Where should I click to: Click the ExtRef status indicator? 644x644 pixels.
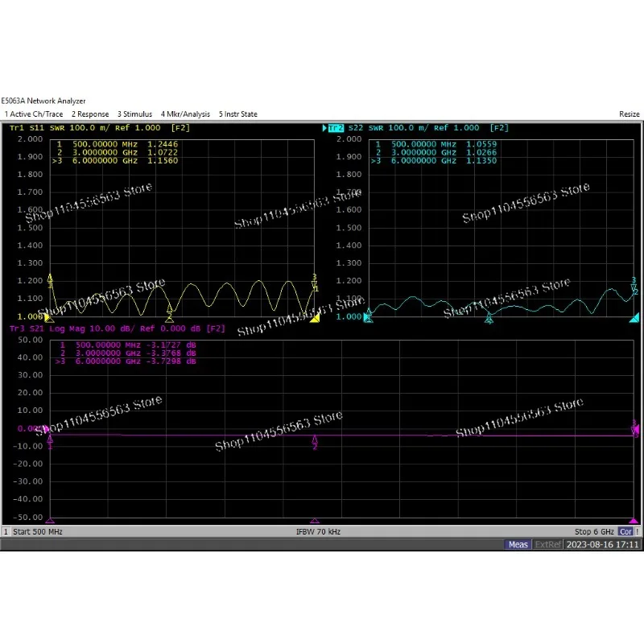coord(548,545)
